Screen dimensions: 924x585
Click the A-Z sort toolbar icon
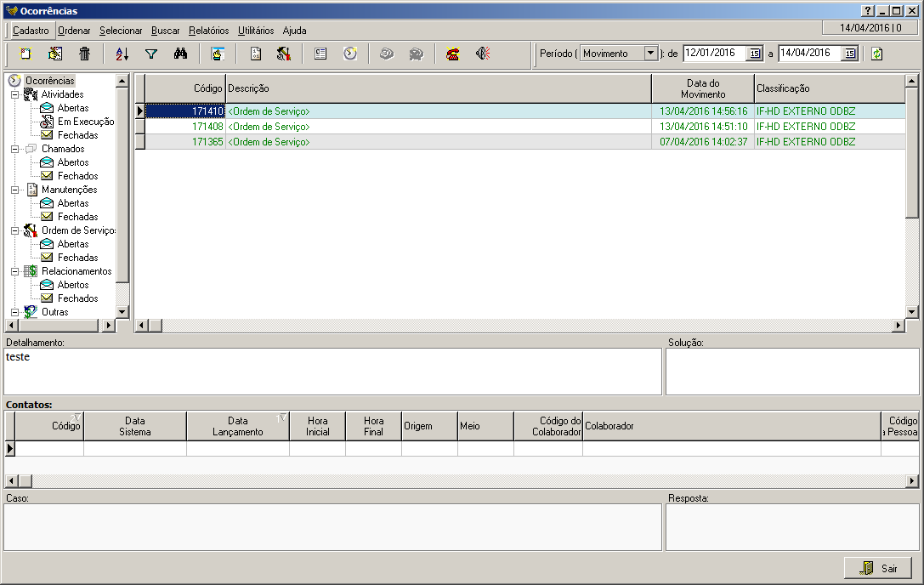122,54
